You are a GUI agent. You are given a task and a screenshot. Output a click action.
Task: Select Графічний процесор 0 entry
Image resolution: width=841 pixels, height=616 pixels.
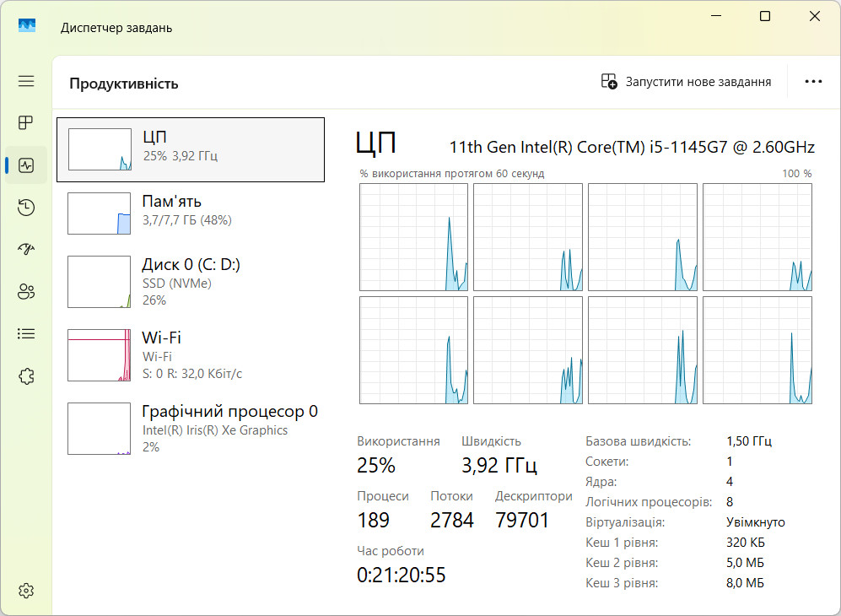191,429
